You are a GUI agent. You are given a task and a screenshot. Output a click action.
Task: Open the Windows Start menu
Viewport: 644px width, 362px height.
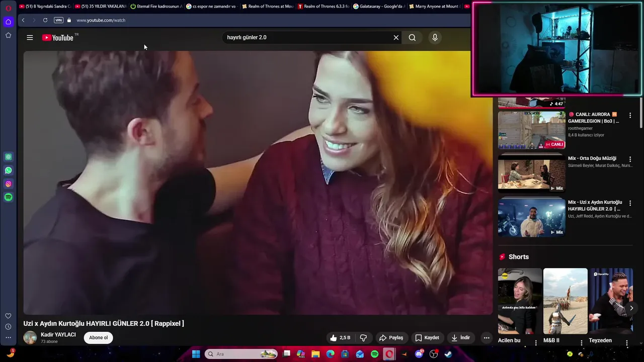click(x=196, y=354)
